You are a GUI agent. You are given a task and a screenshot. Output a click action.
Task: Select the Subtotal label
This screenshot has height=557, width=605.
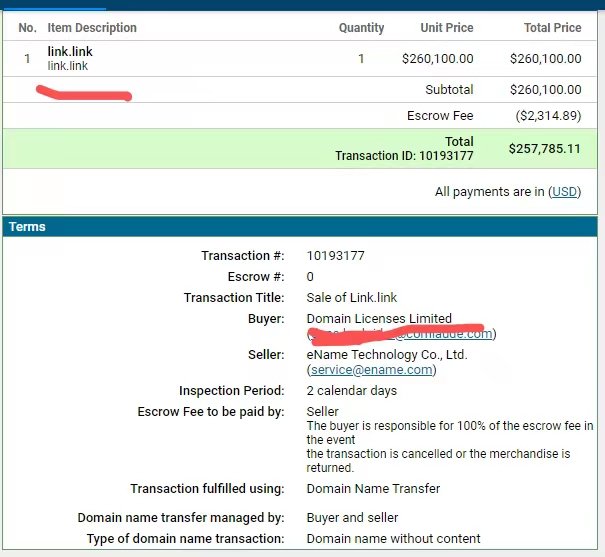pos(449,89)
